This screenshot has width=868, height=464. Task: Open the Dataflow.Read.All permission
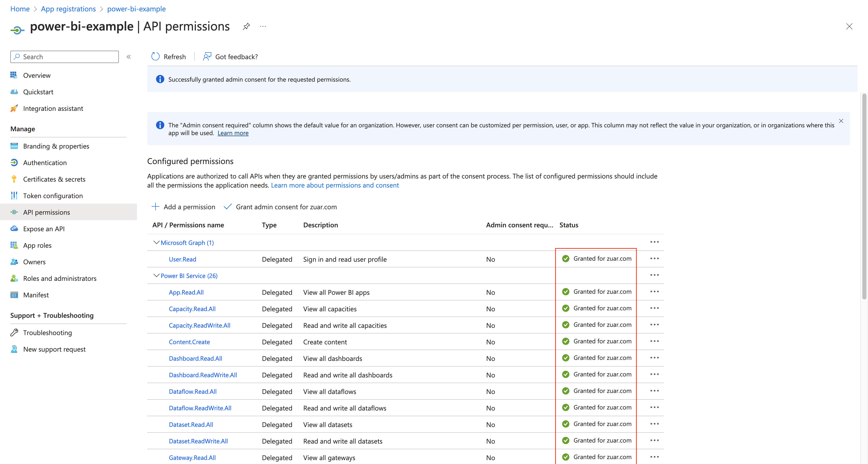pos(193,391)
